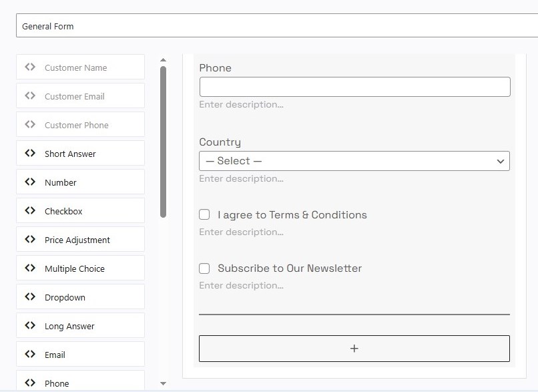
Task: Select the Email field in the sidebar
Action: pyautogui.click(x=80, y=354)
